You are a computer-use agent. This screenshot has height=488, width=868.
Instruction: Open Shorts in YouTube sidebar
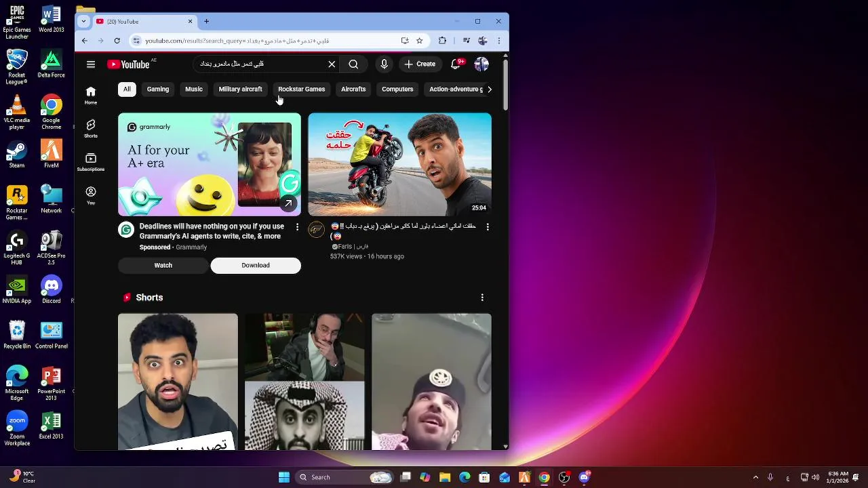pyautogui.click(x=91, y=128)
